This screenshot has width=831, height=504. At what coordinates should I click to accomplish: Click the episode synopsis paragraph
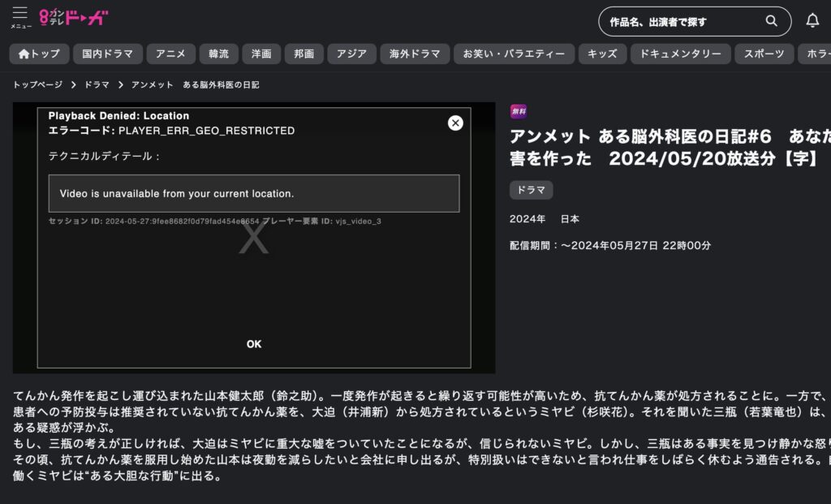tap(422, 436)
